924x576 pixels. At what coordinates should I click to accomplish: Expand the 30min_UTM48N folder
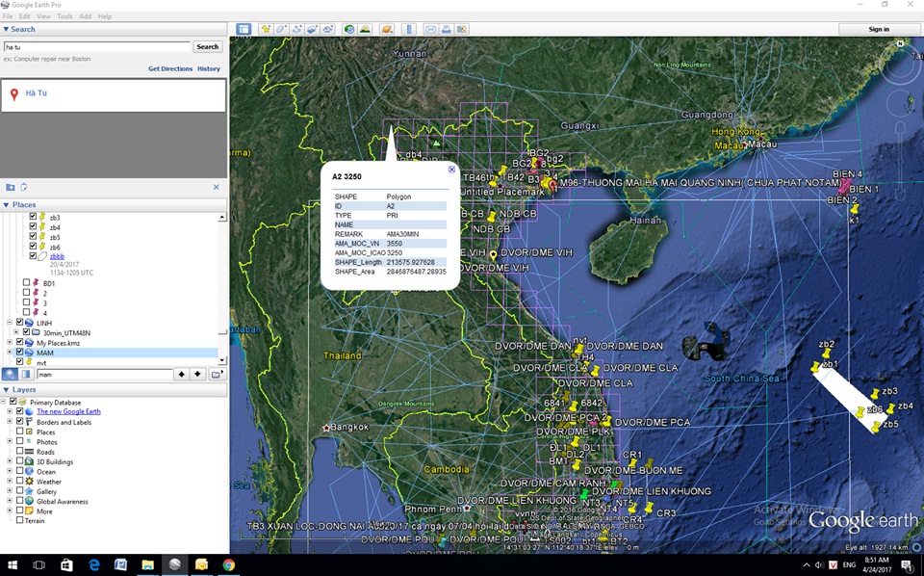(16, 332)
